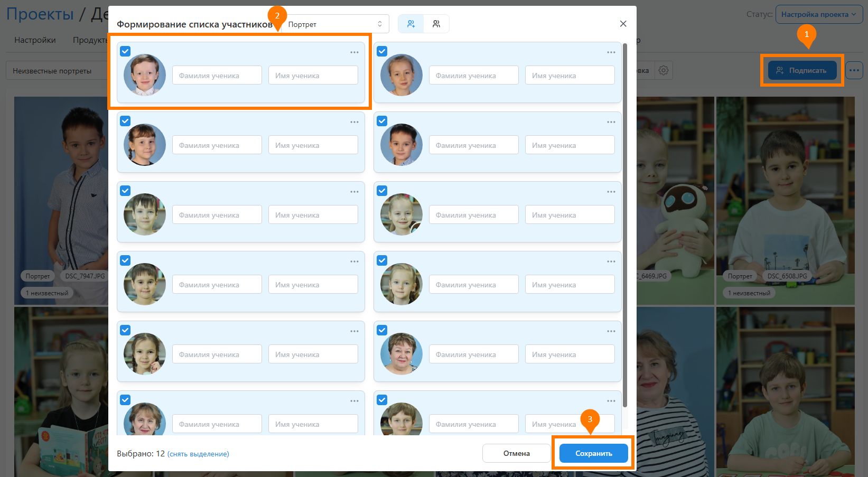Viewport: 868px width, 477px height.
Task: Click the Сохранить button
Action: [593, 453]
